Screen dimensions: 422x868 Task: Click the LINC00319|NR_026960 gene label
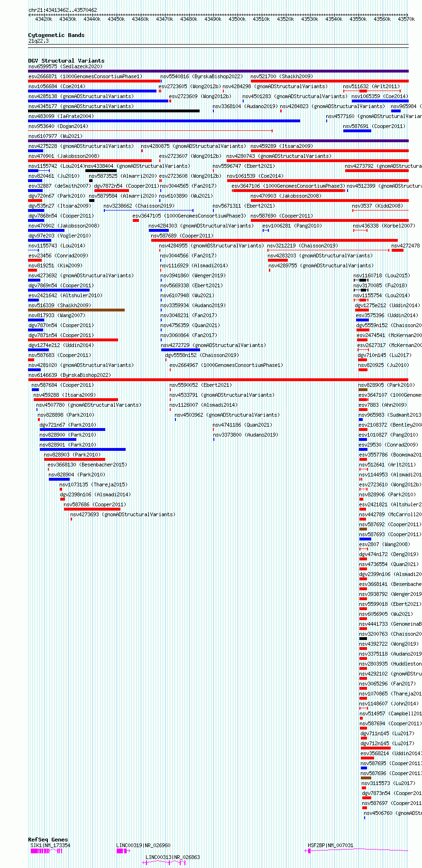[143, 845]
